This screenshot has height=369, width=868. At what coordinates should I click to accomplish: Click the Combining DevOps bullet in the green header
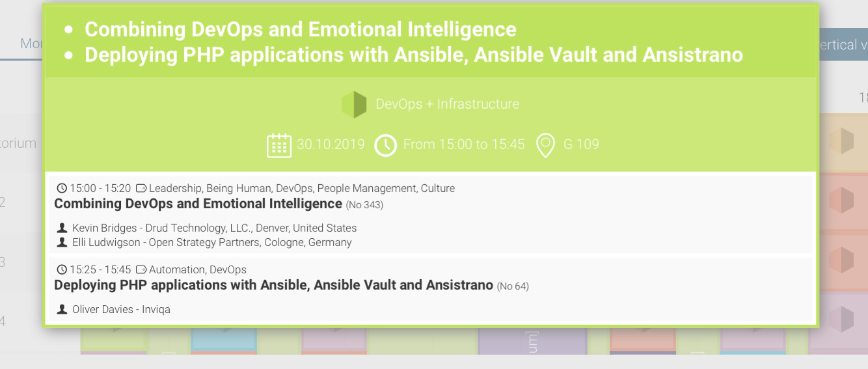coord(300,29)
